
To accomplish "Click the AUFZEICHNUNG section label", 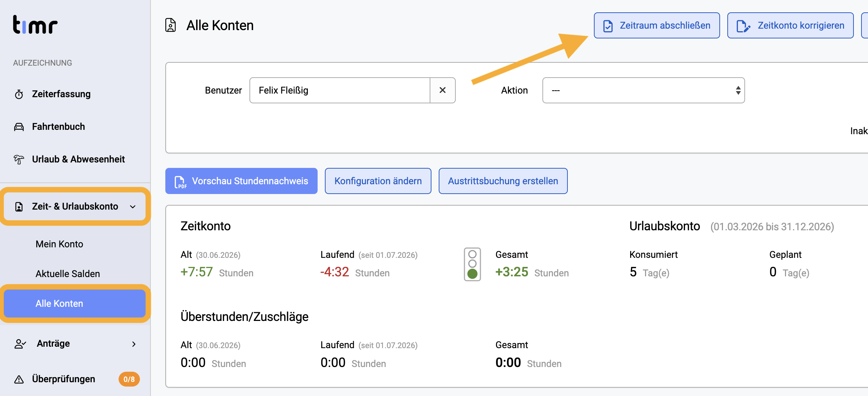I will click(42, 63).
